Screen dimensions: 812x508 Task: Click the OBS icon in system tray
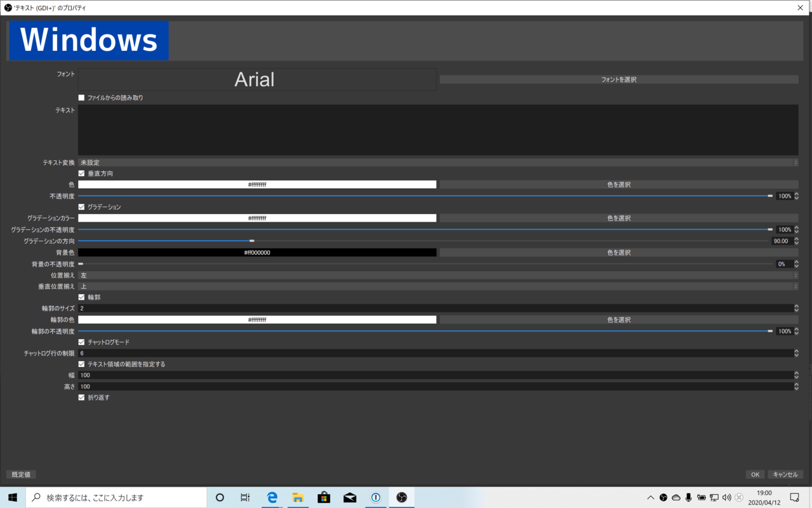click(x=663, y=498)
